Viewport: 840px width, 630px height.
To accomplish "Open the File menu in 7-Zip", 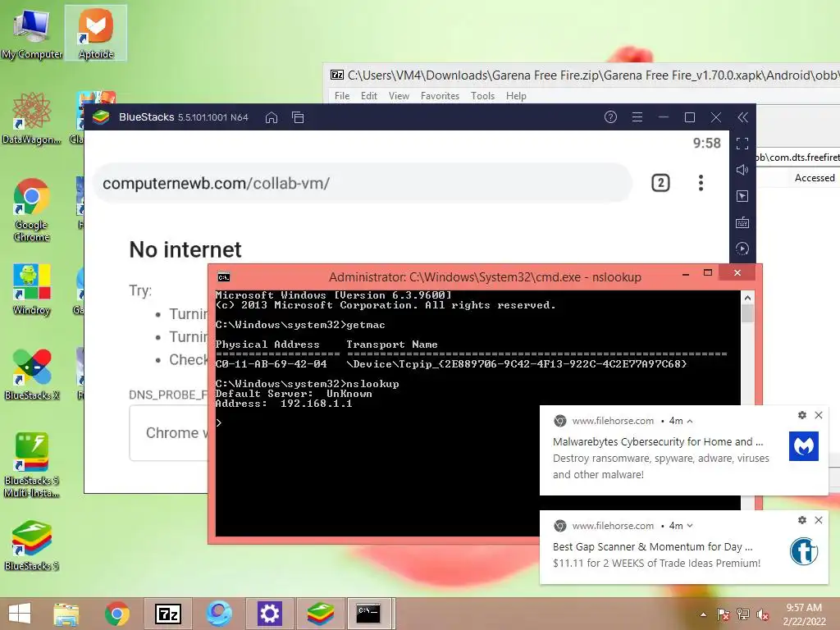I will 342,96.
